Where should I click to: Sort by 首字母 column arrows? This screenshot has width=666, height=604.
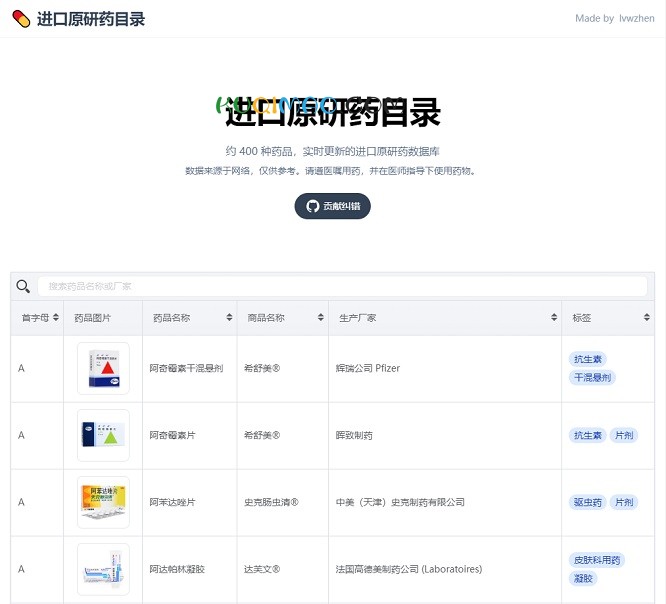pyautogui.click(x=56, y=317)
